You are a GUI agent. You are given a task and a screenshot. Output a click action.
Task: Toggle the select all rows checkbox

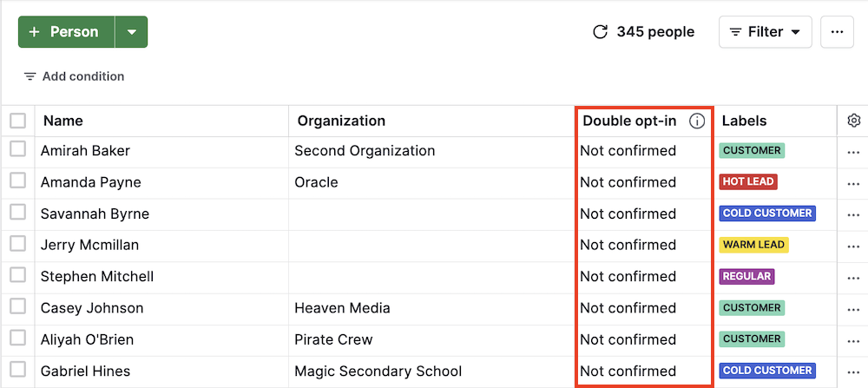pos(18,121)
